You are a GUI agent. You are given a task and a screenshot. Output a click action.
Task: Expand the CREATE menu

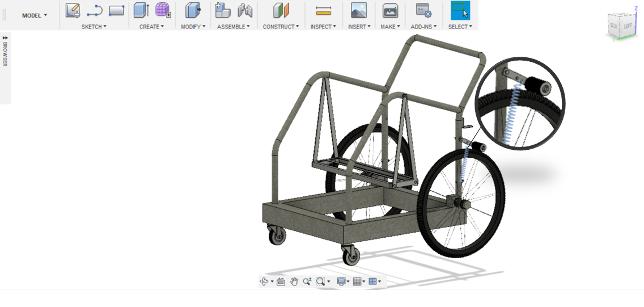tap(151, 27)
